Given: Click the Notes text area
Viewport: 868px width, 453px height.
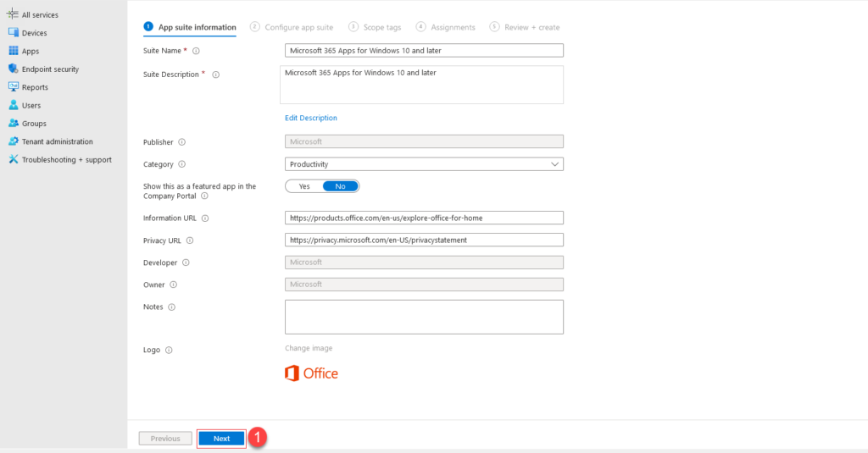Looking at the screenshot, I should click(x=424, y=317).
